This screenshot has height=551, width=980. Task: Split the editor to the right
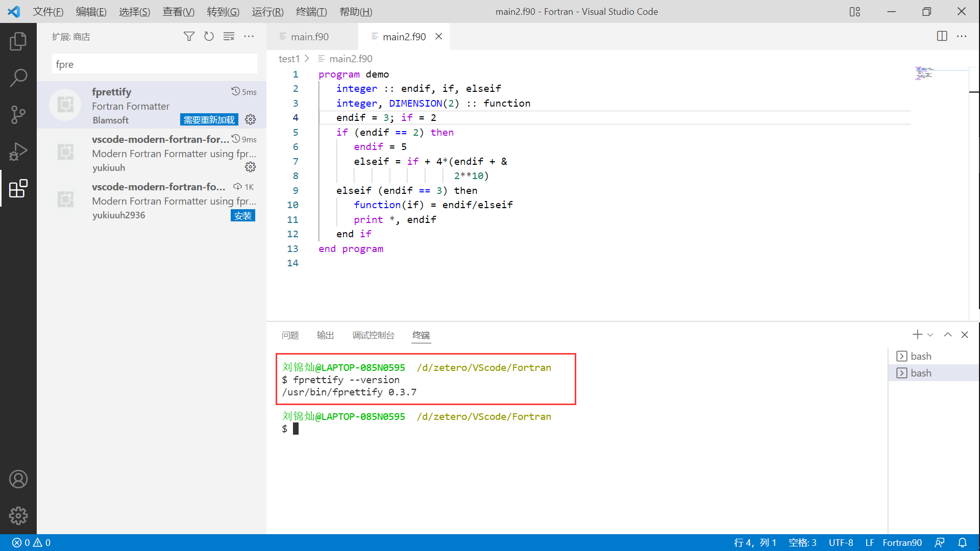942,36
